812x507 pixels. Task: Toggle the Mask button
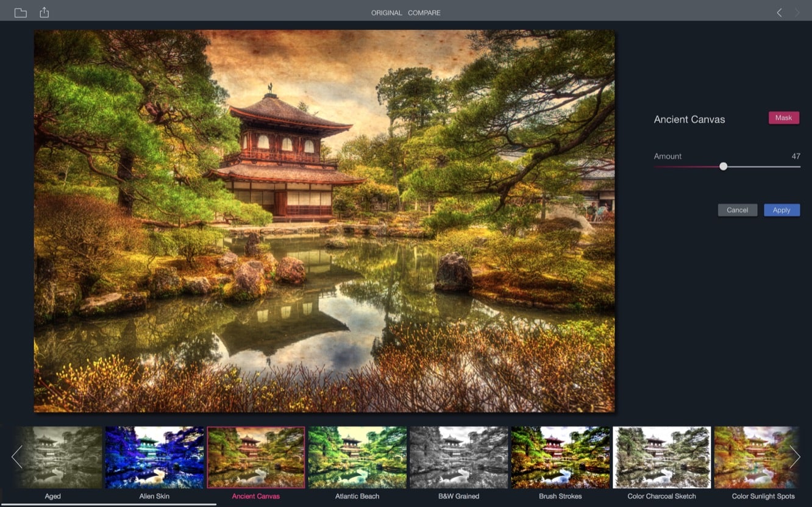(783, 118)
